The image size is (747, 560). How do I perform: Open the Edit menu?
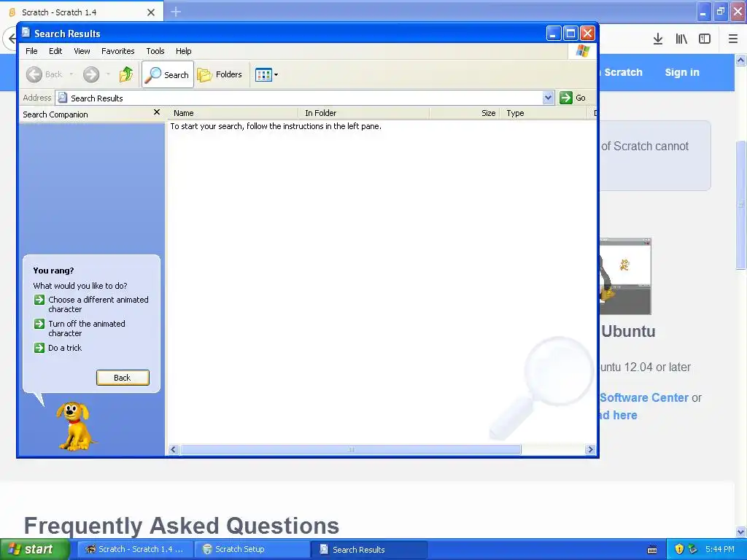[x=55, y=51]
